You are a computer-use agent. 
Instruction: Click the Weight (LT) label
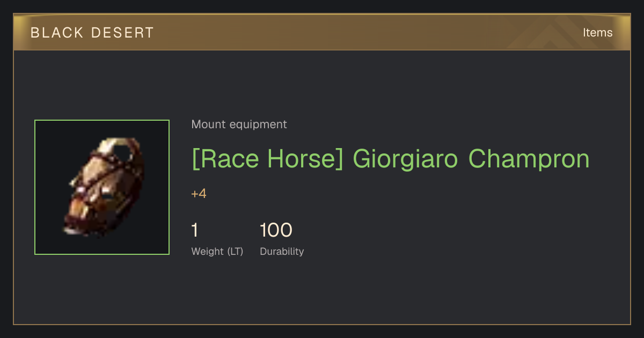[x=217, y=252]
